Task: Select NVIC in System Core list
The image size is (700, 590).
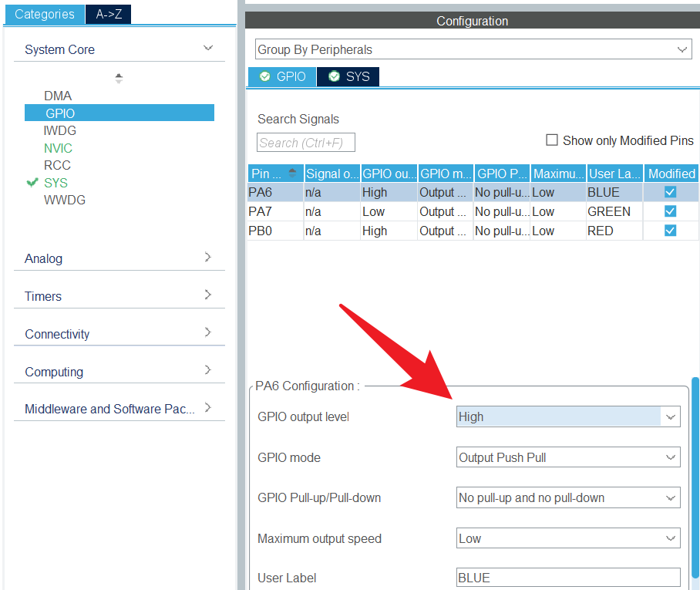Action: [x=58, y=148]
